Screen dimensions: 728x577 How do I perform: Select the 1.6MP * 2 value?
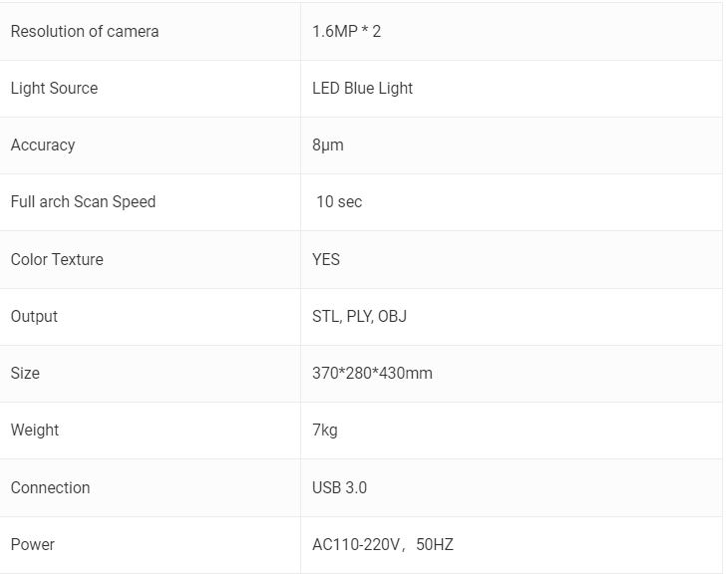[x=346, y=32]
